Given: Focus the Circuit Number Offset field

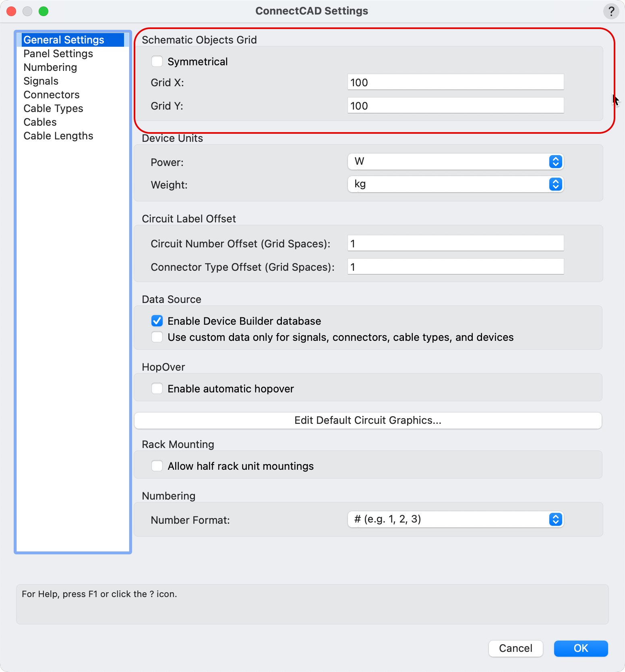Looking at the screenshot, I should coord(455,243).
